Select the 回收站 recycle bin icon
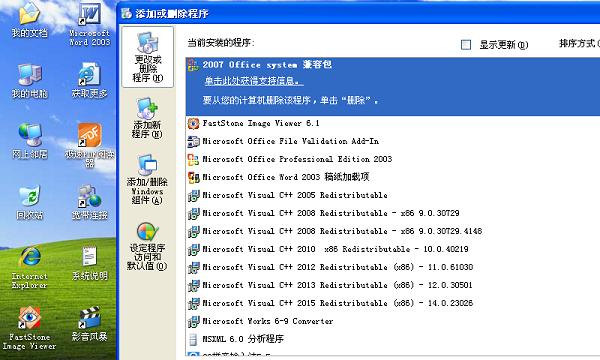This screenshot has height=360, width=600. pyautogui.click(x=29, y=202)
